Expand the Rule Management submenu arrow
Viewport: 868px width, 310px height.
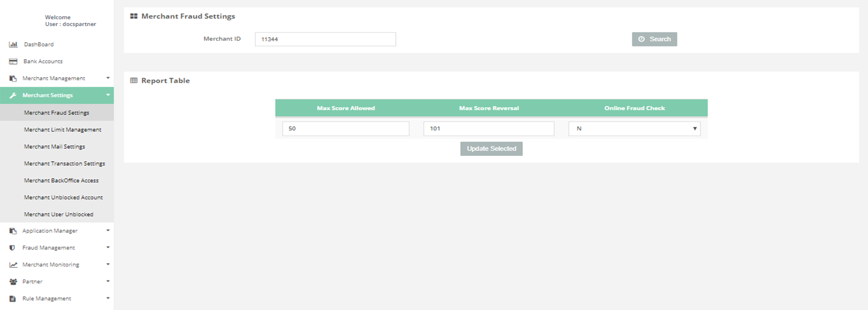pyautogui.click(x=108, y=298)
